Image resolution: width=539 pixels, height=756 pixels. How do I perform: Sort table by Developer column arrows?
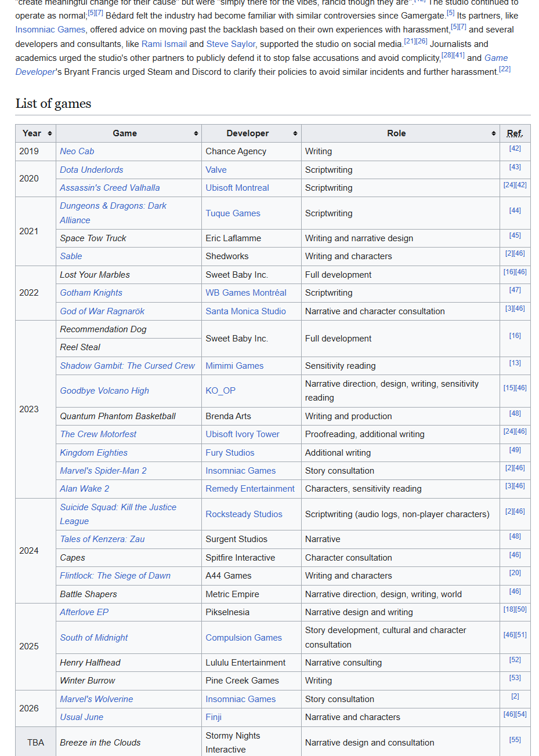[x=295, y=133]
